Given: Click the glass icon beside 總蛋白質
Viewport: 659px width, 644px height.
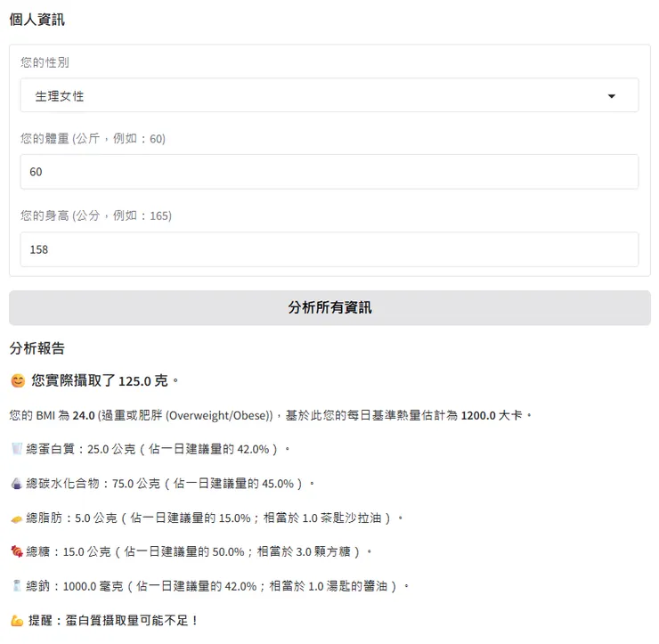Looking at the screenshot, I should pos(16,449).
